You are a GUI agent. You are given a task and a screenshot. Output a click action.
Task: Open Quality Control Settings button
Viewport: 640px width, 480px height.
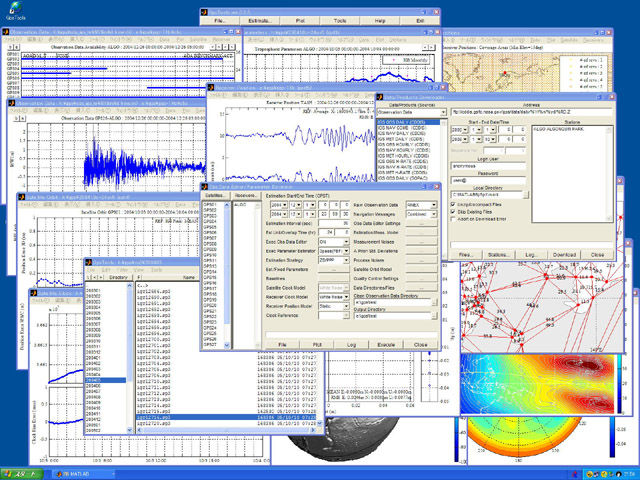click(421, 279)
